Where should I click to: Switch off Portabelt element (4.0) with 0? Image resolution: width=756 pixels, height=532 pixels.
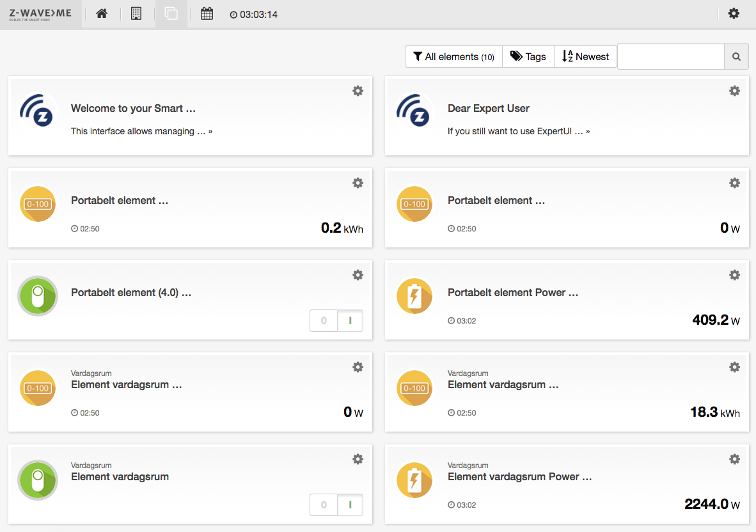pos(324,321)
